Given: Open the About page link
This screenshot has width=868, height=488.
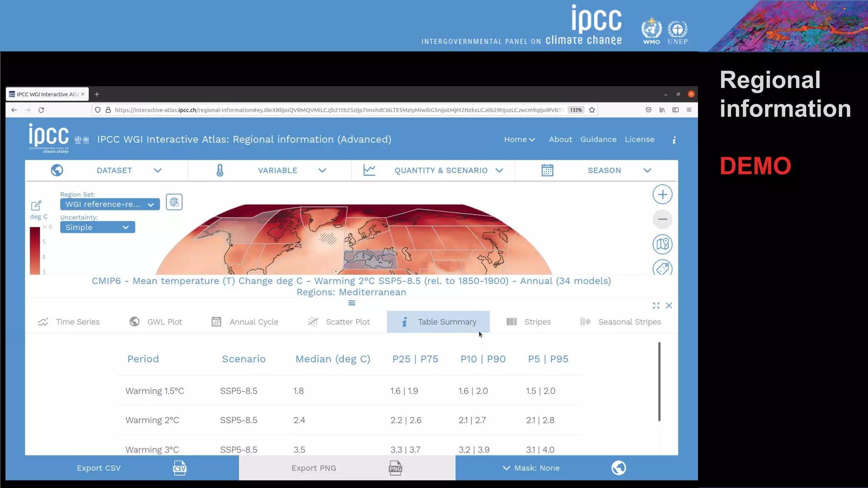Looking at the screenshot, I should click(x=560, y=139).
